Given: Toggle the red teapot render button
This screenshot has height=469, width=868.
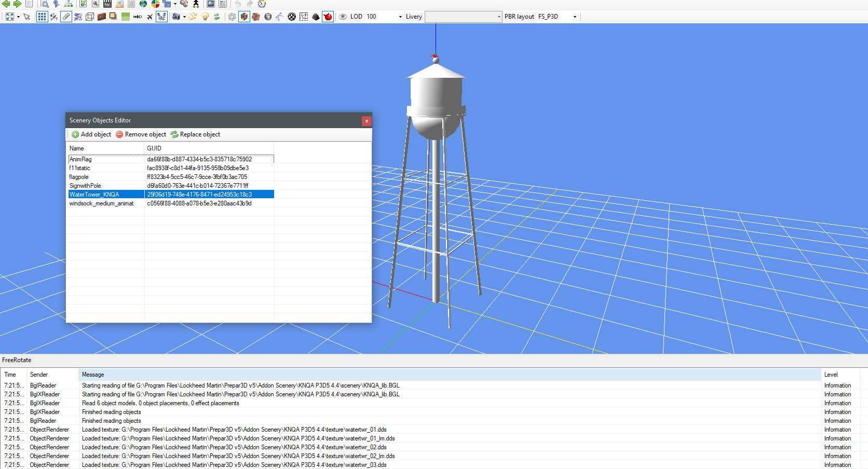Looking at the screenshot, I should [328, 17].
